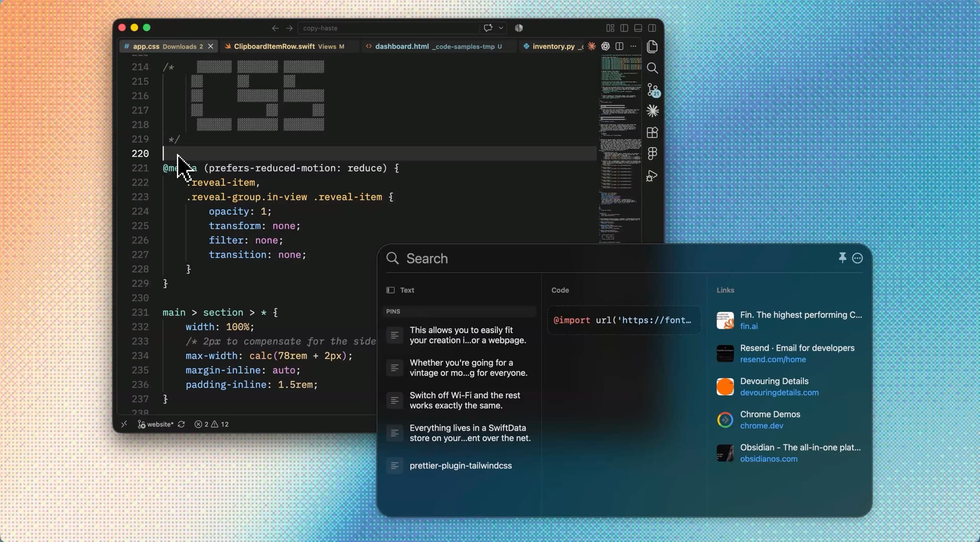Click the 'transform: none;' line in the editor
Viewport: 980px width, 542px height.
pyautogui.click(x=254, y=226)
